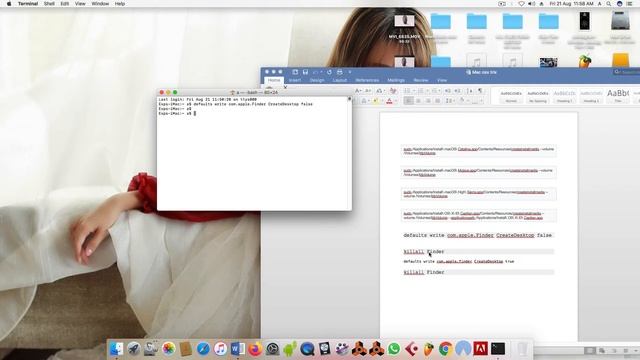Apply the Heading 2 style in Word
This screenshot has width=640, height=360.
(591, 96)
